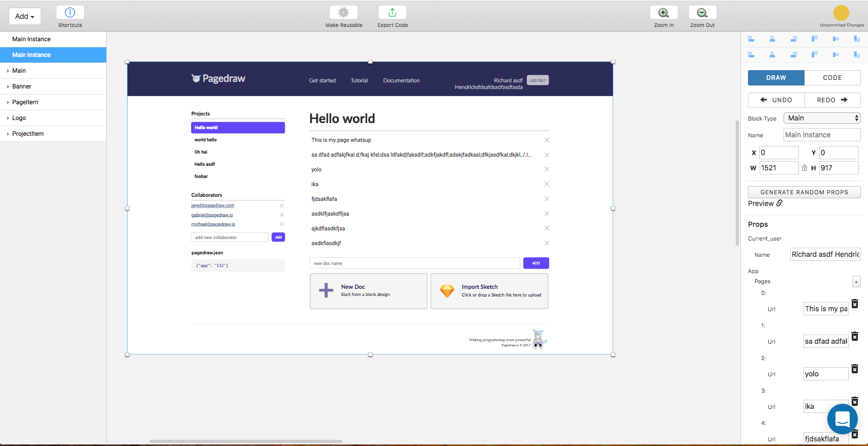868x446 pixels.
Task: Click the UNDO button
Action: 776,100
